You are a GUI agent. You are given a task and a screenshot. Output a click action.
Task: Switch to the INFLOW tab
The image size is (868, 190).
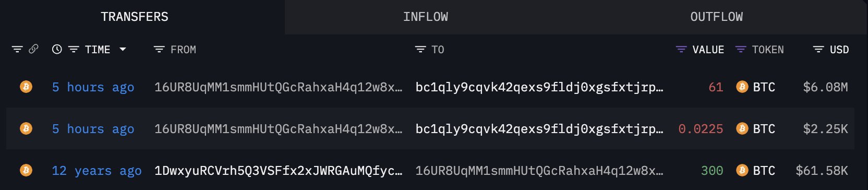point(425,17)
